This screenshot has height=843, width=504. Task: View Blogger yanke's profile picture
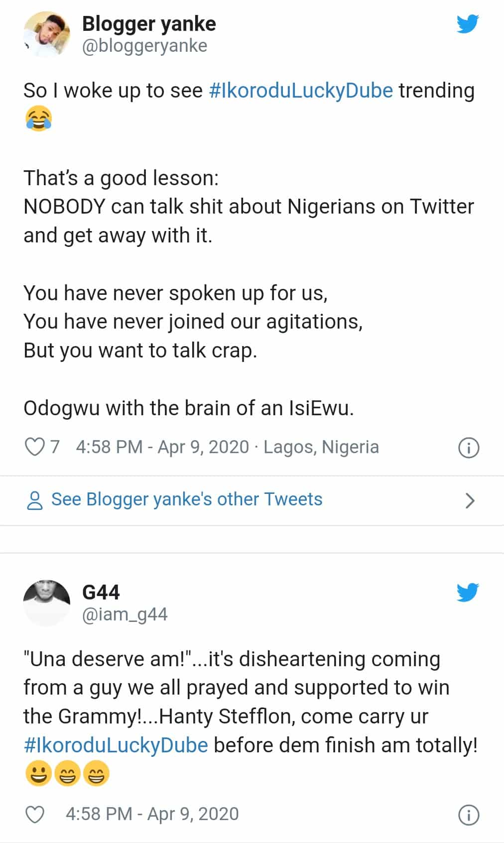(47, 34)
